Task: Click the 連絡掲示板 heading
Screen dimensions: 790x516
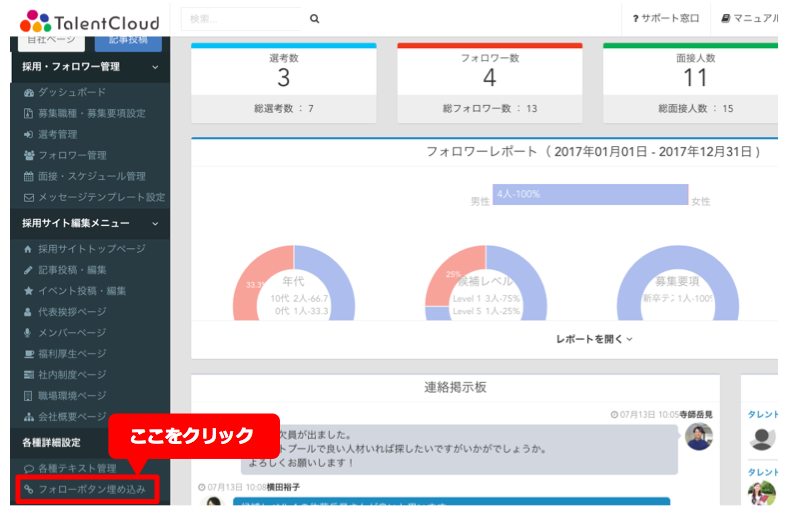Action: click(x=455, y=387)
